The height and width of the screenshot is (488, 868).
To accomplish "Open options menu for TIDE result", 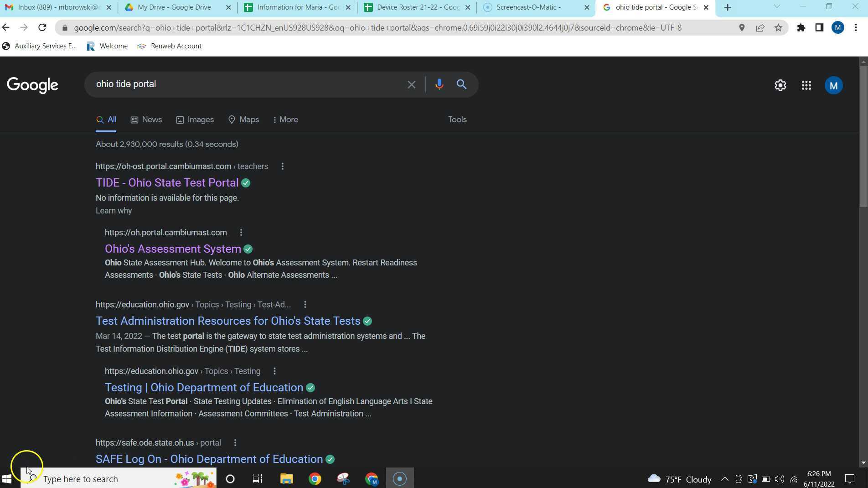I will 283,166.
